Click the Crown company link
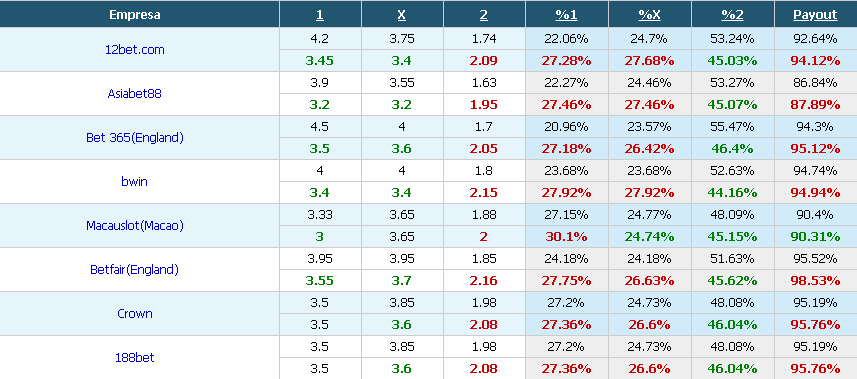 [134, 313]
